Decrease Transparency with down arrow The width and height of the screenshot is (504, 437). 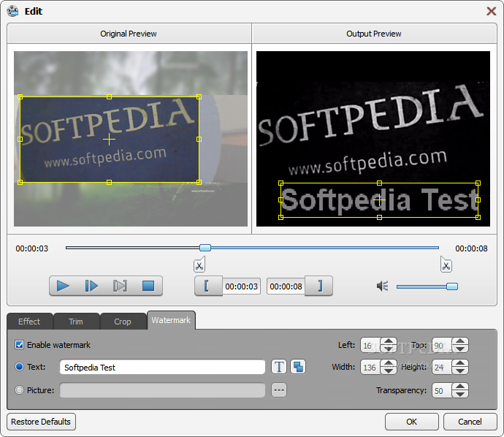pos(460,394)
